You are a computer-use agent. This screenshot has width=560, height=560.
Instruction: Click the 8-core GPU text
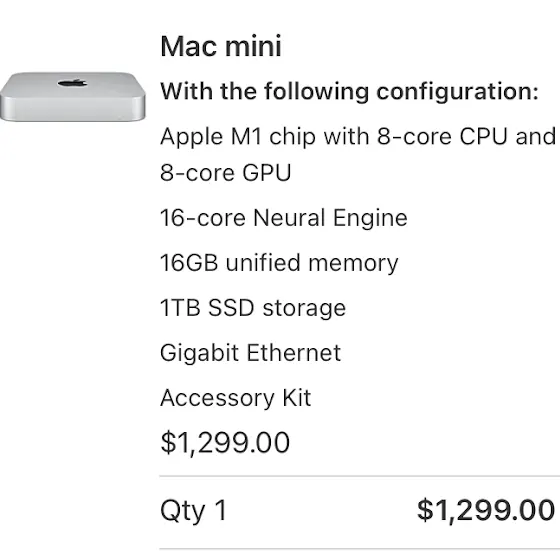pos(226,172)
